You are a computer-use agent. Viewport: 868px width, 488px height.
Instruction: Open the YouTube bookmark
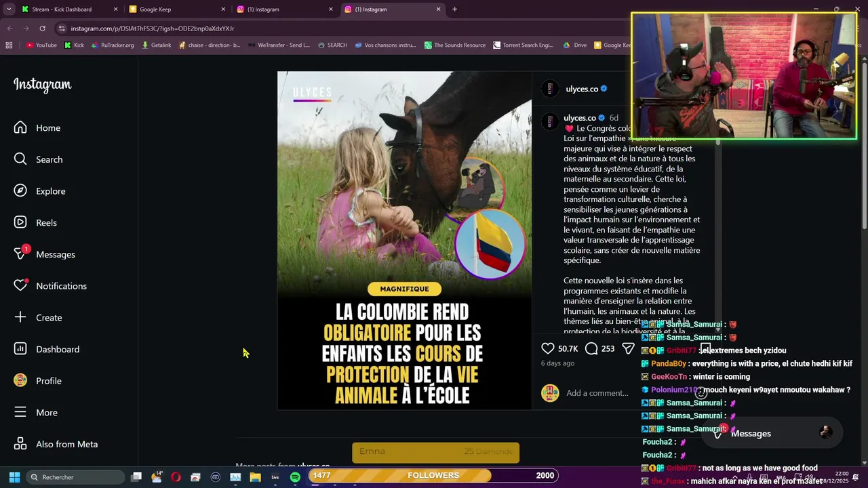click(x=41, y=45)
